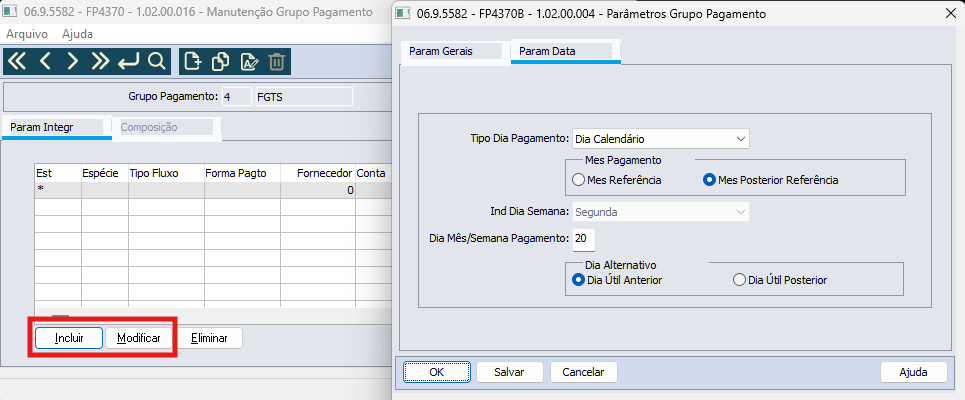
Task: Open the Ajuda menu in main window
Action: (x=78, y=34)
